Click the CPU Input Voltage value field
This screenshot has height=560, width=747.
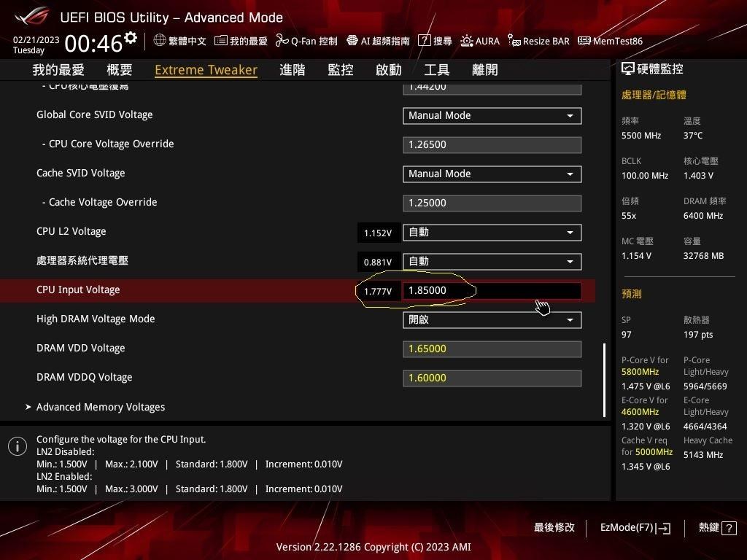coord(492,290)
